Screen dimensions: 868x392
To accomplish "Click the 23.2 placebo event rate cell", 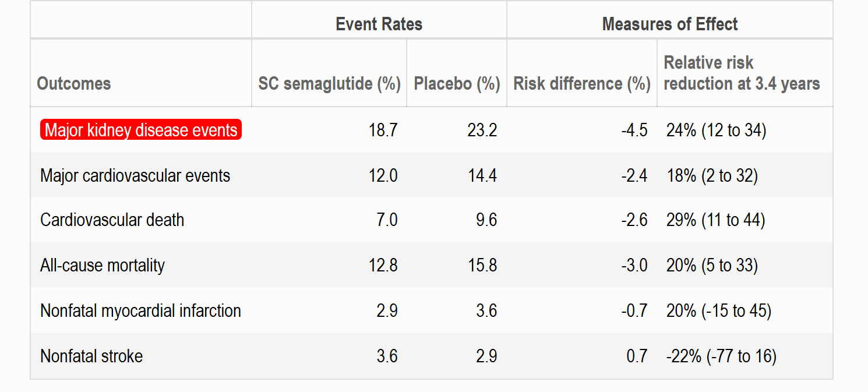I will point(482,130).
